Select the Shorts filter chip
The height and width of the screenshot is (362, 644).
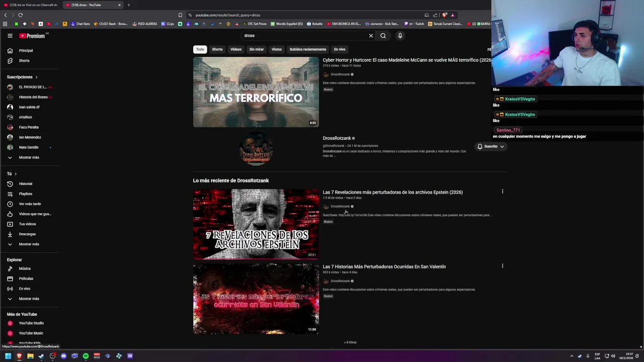coord(217,49)
